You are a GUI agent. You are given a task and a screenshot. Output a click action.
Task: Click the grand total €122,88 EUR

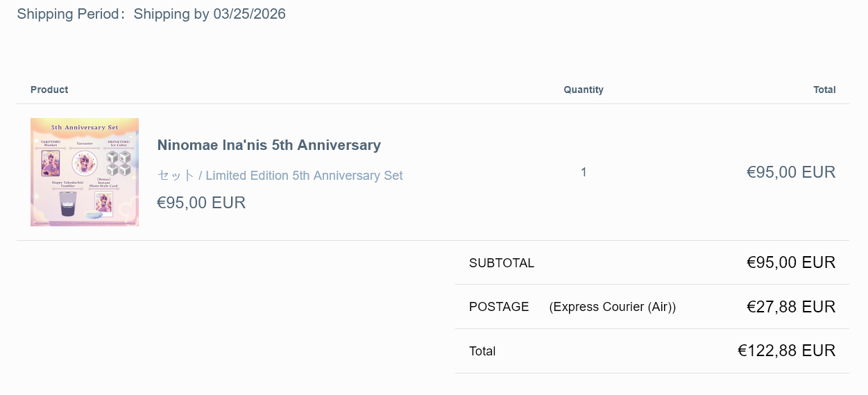786,351
